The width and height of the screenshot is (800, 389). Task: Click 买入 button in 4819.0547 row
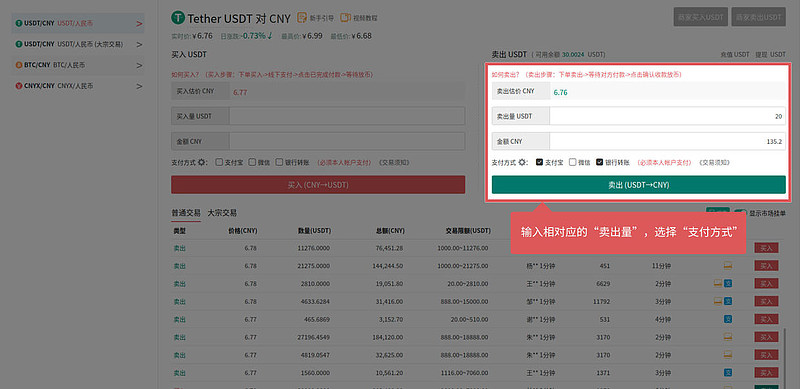766,355
